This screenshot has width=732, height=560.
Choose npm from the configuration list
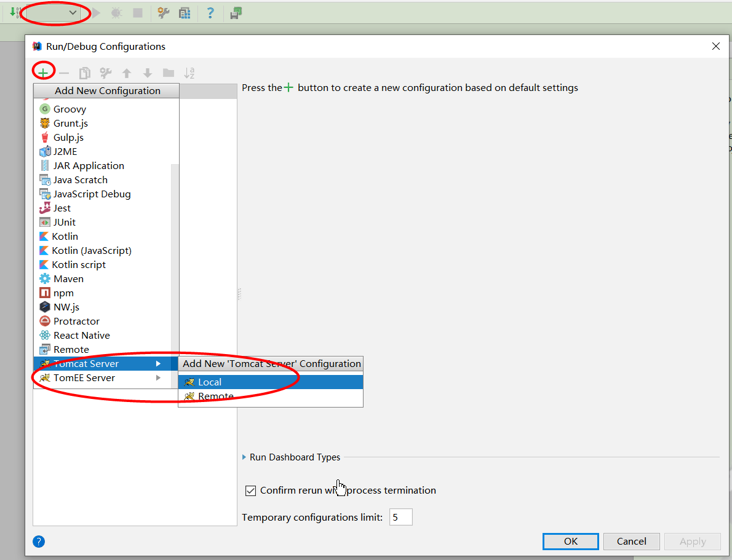coord(103,293)
